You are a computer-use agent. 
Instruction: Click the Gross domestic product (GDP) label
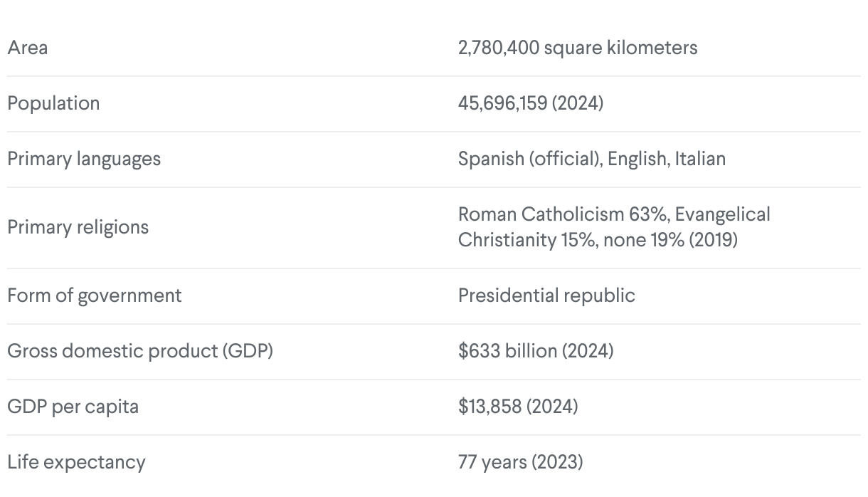tap(140, 351)
